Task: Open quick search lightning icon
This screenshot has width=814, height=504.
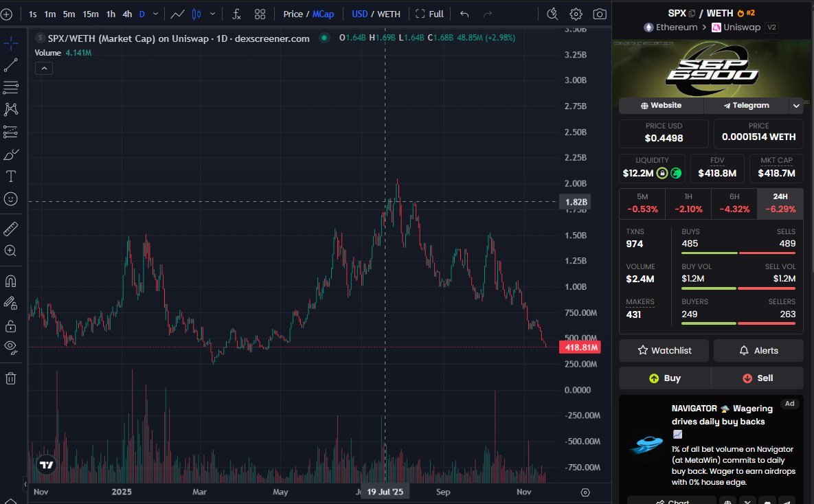Action: point(552,14)
